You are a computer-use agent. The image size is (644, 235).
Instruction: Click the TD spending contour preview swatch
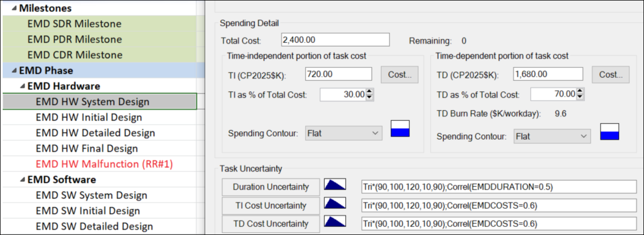point(609,132)
